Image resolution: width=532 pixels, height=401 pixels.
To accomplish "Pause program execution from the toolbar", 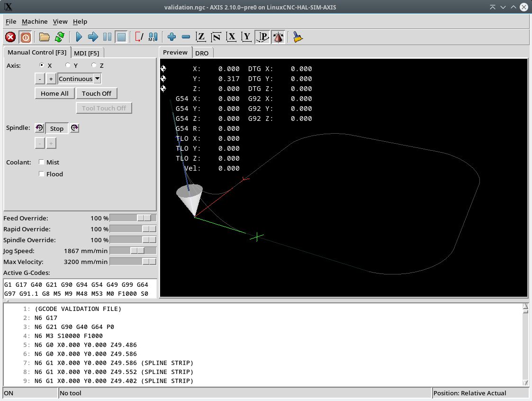I will [107, 37].
